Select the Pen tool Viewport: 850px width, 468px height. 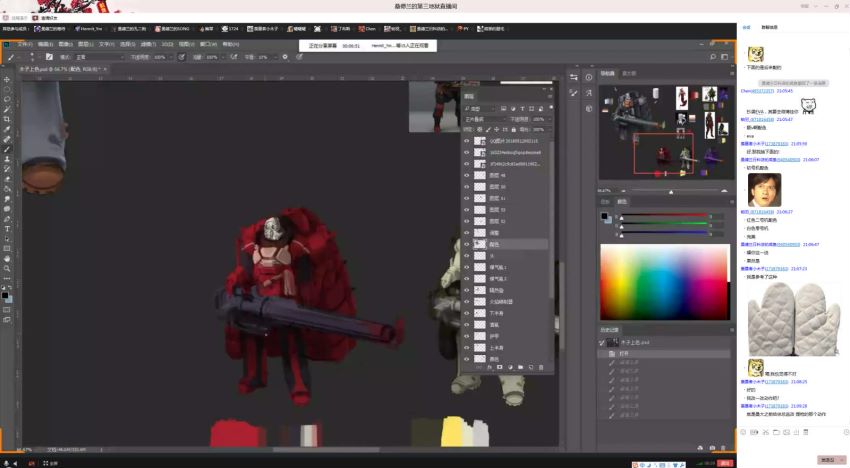click(7, 219)
